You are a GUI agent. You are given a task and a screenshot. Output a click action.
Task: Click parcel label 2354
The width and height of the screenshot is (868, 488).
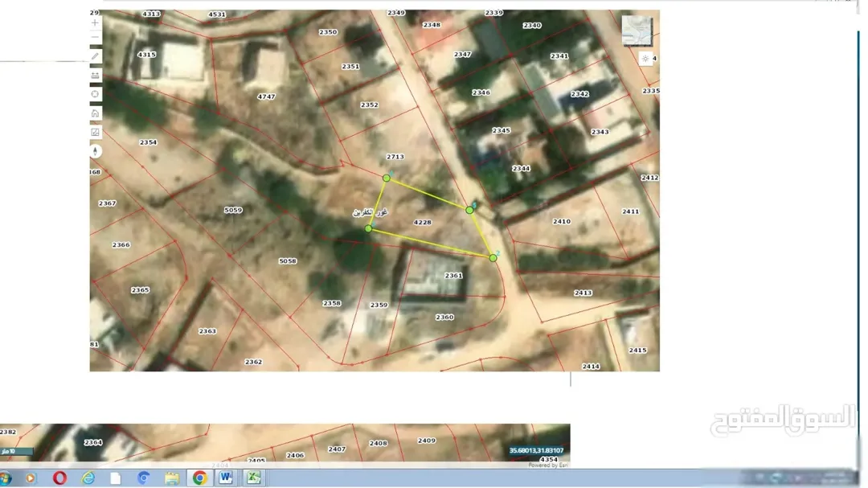148,142
